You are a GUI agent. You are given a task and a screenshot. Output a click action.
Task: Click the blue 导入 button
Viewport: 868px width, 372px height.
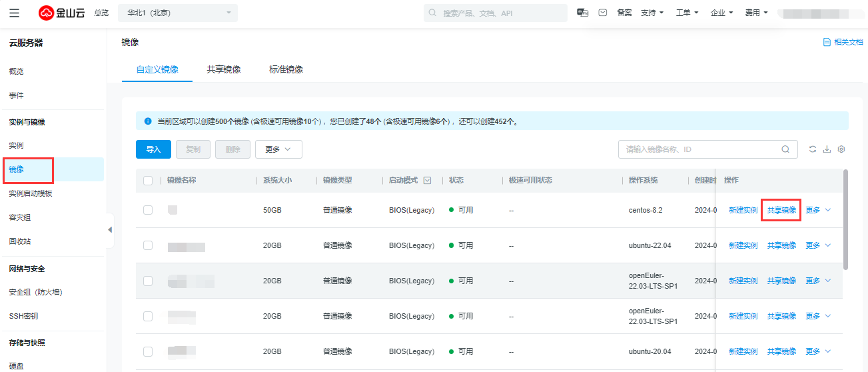153,149
